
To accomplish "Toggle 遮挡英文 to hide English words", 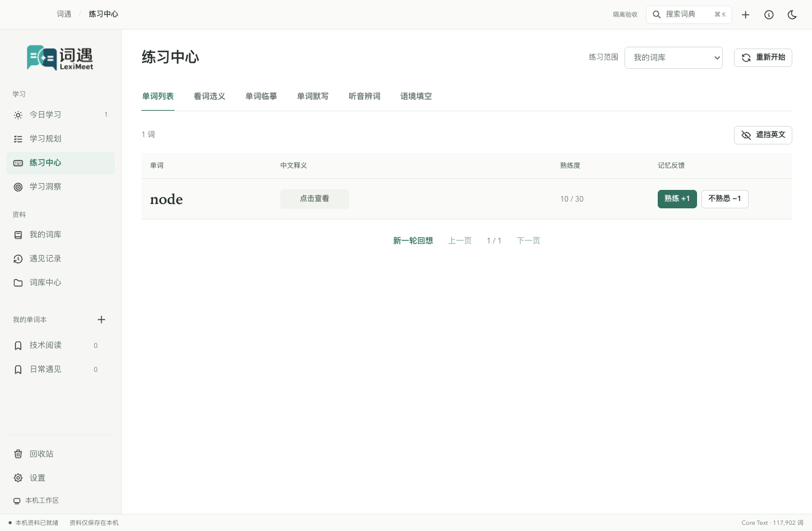I will pyautogui.click(x=763, y=135).
